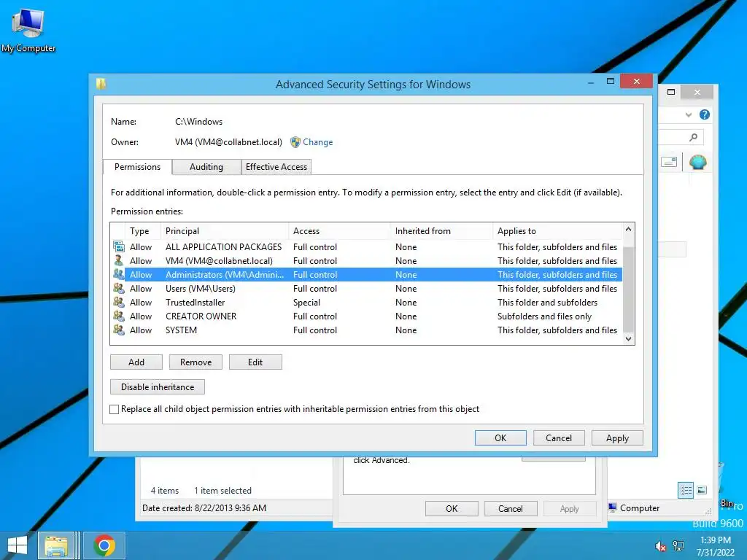The image size is (747, 560).
Task: Open File Explorer from the taskbar
Action: coord(56,545)
